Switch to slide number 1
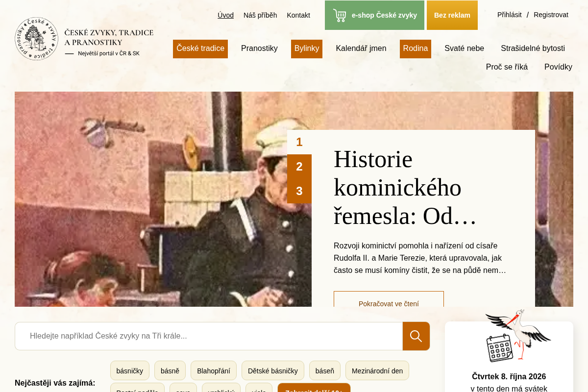The width and height of the screenshot is (588, 392). pos(299,142)
